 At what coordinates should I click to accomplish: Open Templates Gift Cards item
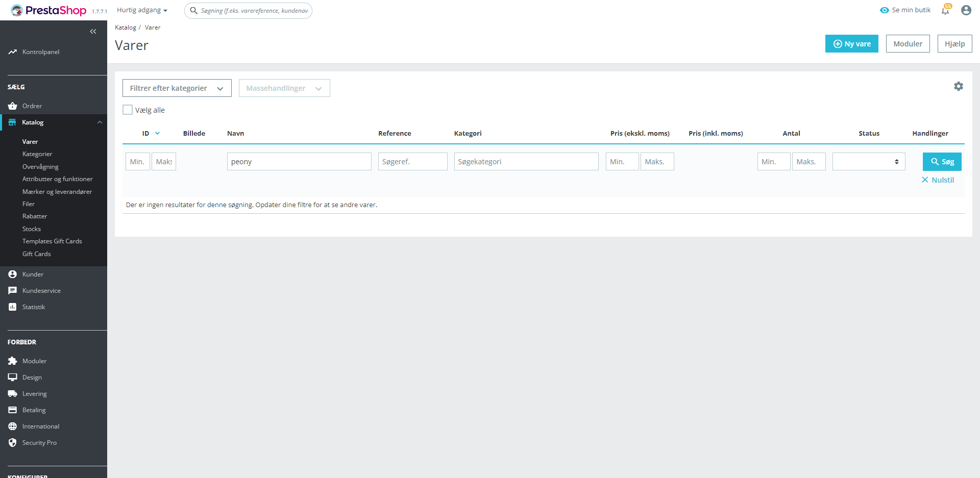[52, 241]
